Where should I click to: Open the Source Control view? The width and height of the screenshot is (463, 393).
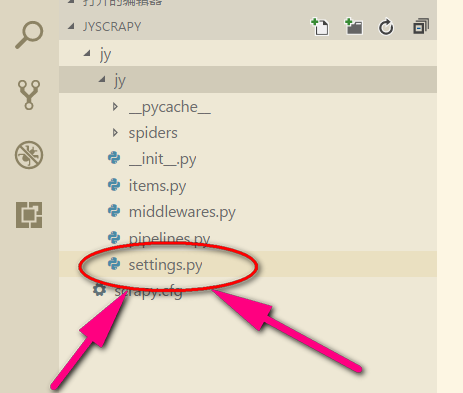click(x=29, y=95)
